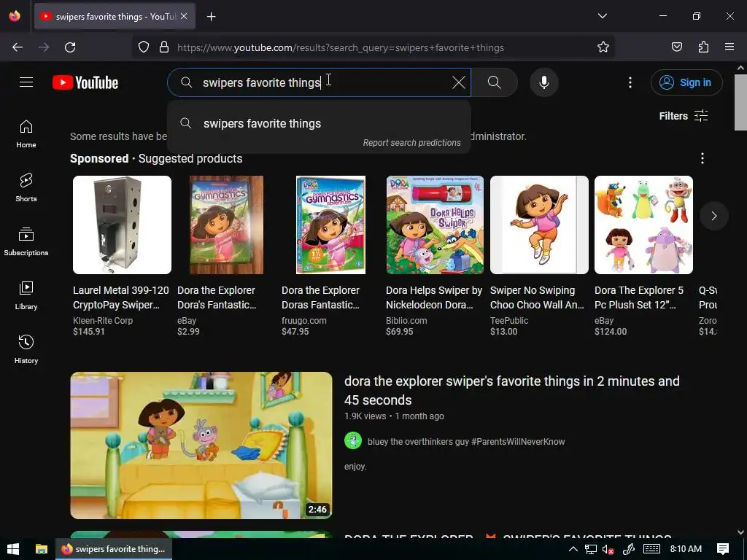The height and width of the screenshot is (560, 747).
Task: Open the touch keyboard tray icon
Action: (651, 549)
